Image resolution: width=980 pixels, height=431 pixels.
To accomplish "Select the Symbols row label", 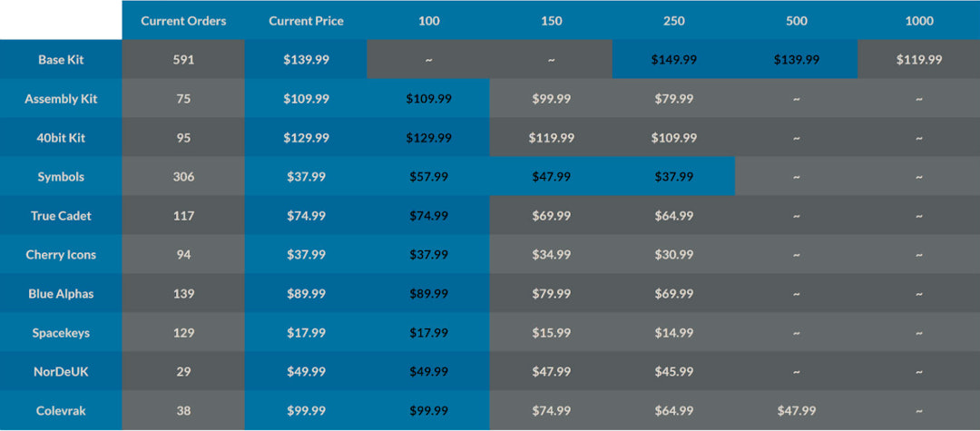I will 61,177.
